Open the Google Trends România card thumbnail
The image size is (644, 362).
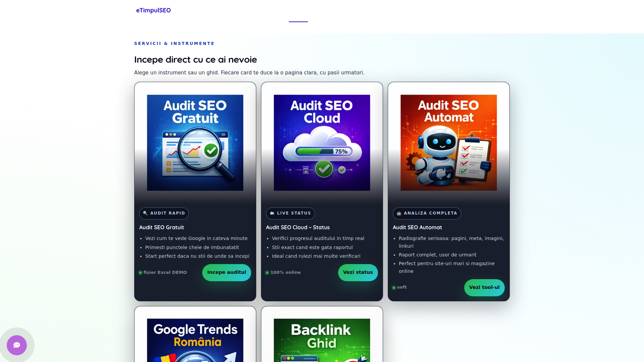(195, 340)
